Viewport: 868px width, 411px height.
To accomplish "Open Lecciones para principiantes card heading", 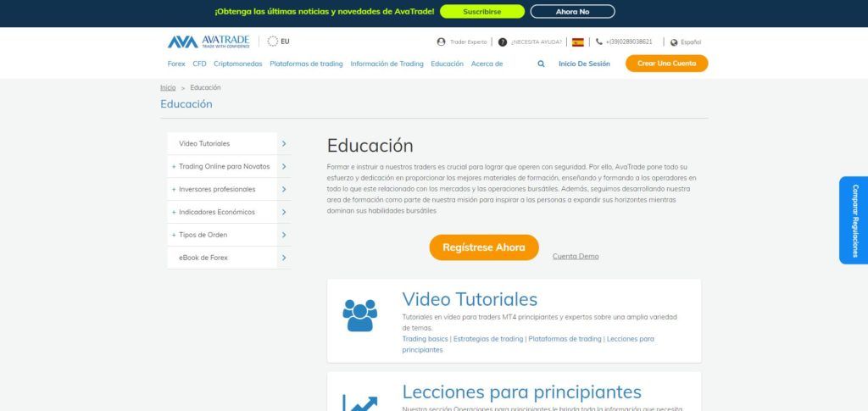I will click(x=521, y=392).
